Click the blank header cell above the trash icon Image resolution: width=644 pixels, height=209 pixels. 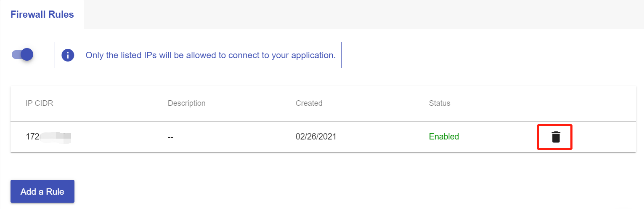coord(556,103)
